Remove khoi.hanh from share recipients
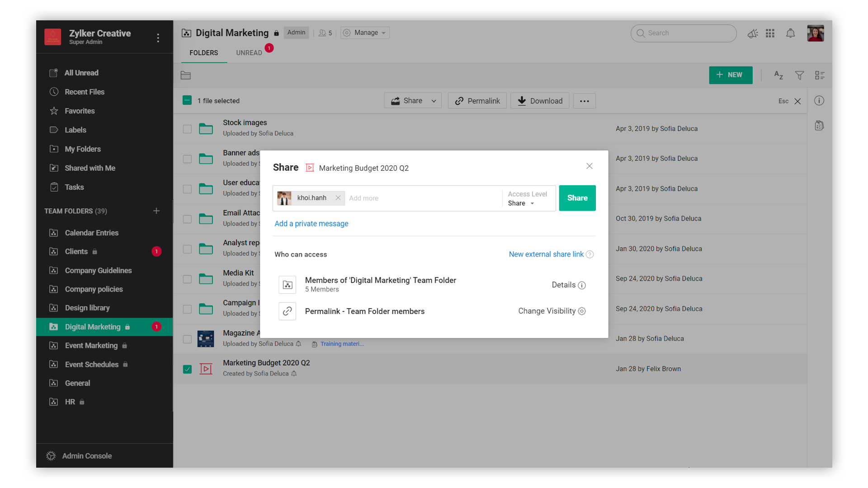This screenshot has height=488, width=868. 338,198
